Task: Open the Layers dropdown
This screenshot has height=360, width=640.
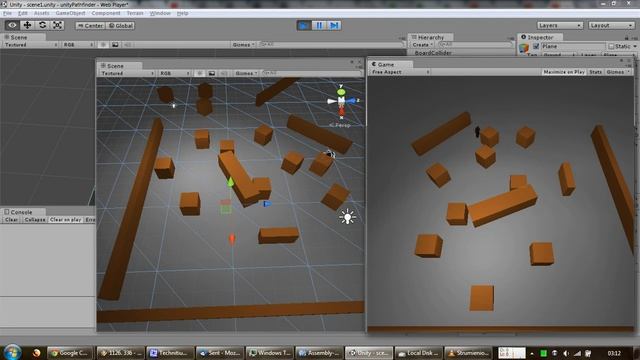Action: click(x=560, y=25)
